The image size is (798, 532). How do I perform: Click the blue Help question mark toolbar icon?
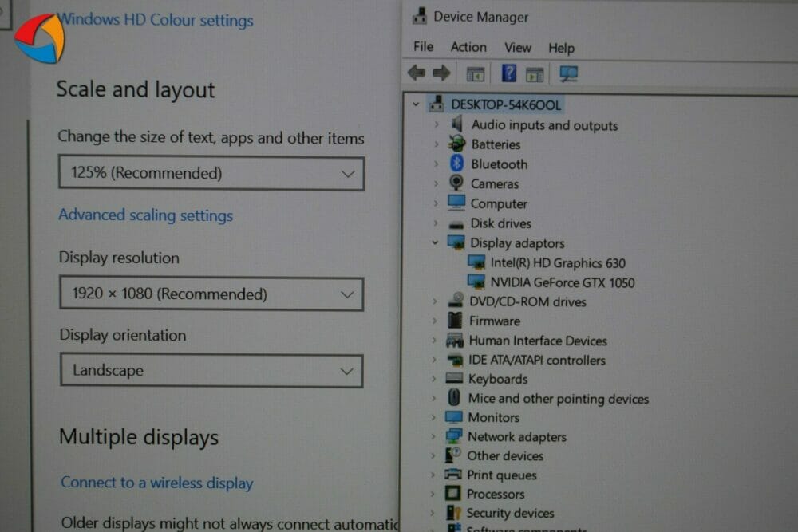(509, 73)
